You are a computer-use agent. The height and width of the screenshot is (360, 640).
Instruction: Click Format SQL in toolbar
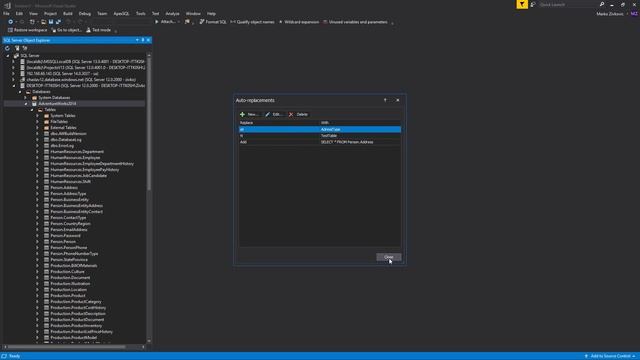[x=213, y=22]
